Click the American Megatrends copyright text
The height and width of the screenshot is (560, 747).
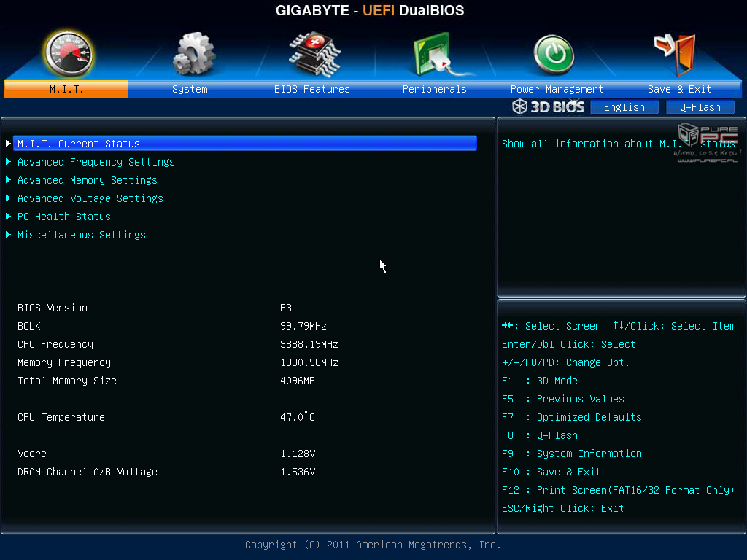373,545
